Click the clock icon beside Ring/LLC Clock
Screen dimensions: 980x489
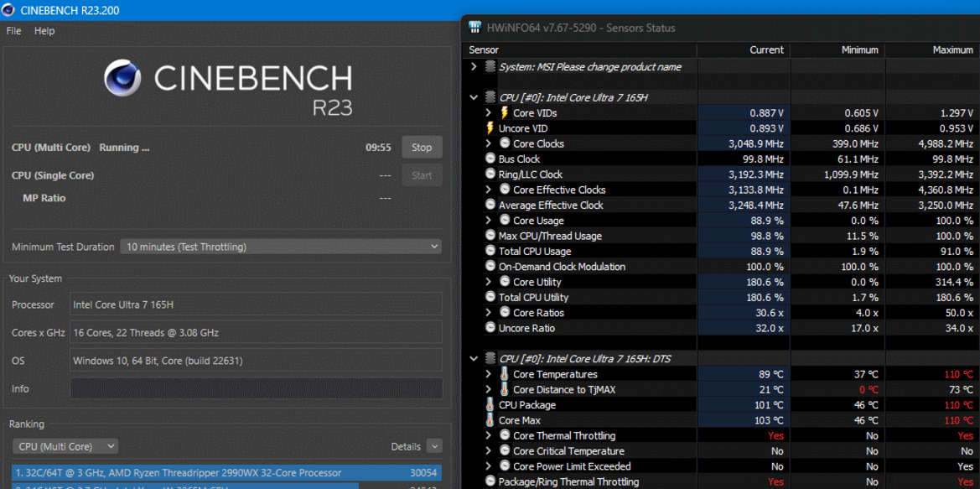[490, 174]
